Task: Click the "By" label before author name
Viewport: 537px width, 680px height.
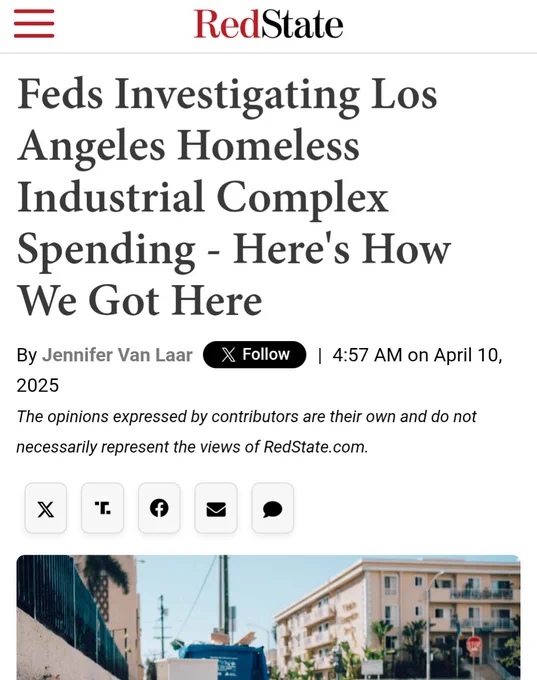Action: pos(27,355)
